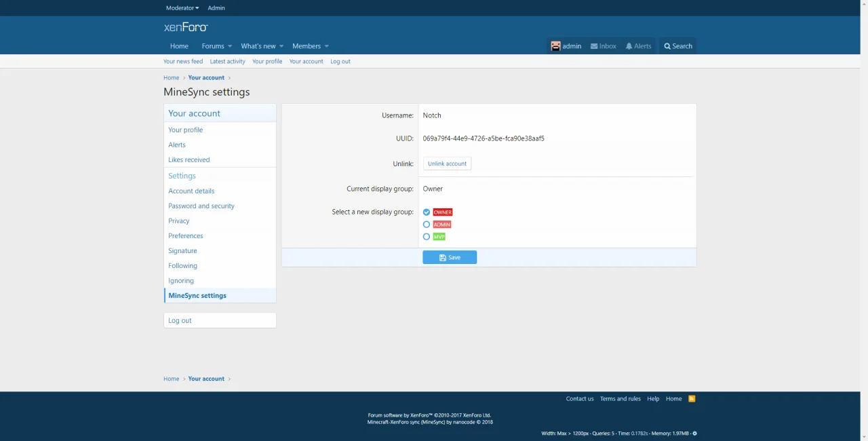This screenshot has height=441, width=868.
Task: Select the MVP display group radio
Action: [427, 237]
